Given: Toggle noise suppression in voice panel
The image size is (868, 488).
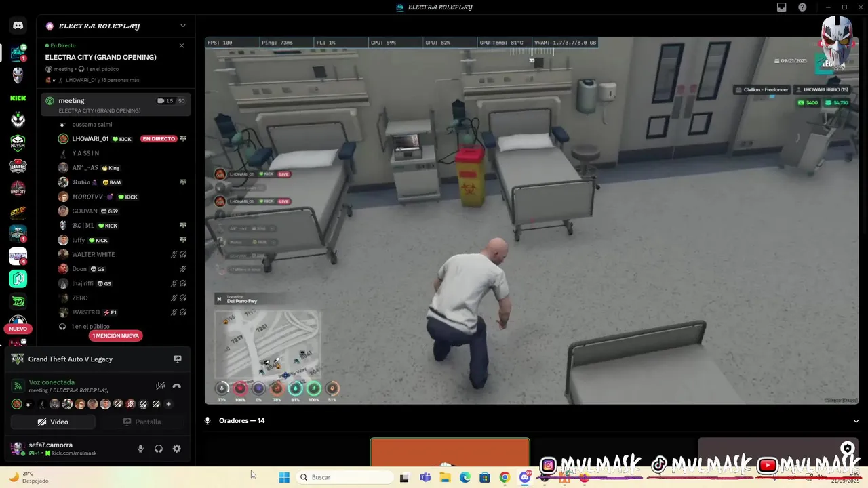Looking at the screenshot, I should pos(160,386).
